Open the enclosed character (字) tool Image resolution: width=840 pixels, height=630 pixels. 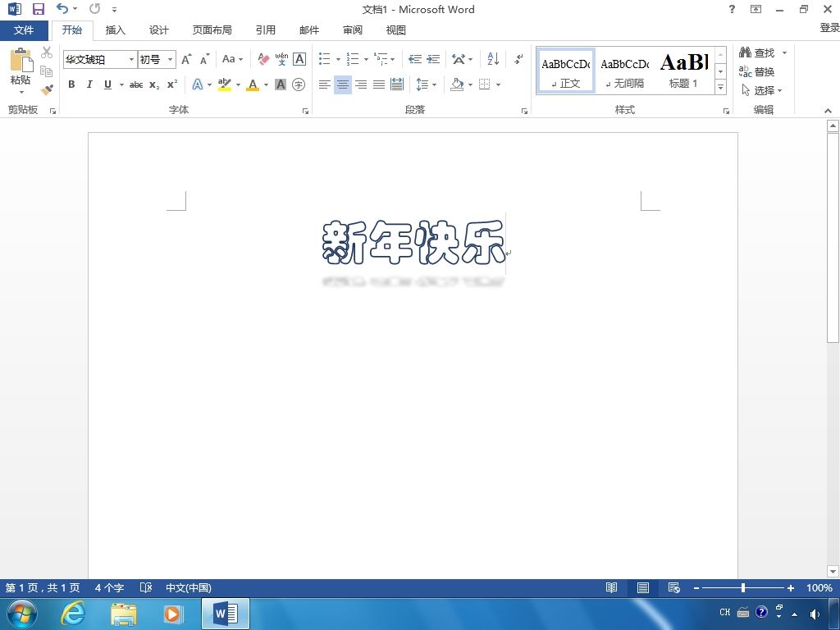coord(299,84)
